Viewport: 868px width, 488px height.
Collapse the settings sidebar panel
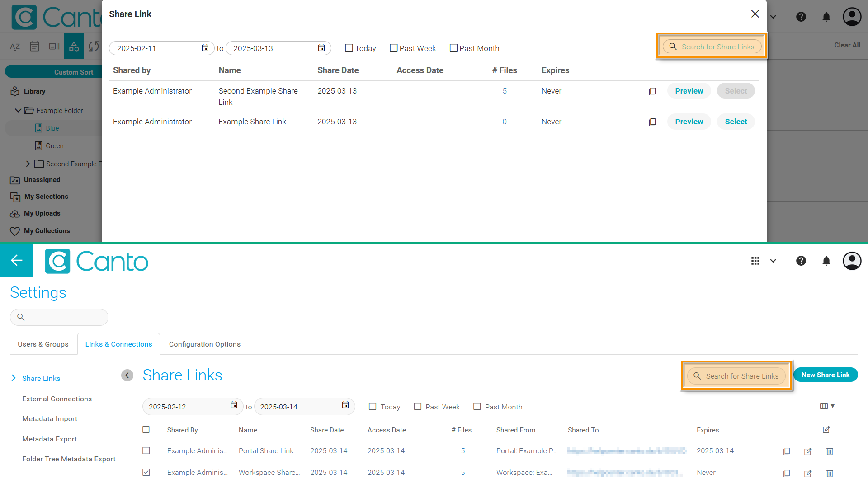click(127, 375)
